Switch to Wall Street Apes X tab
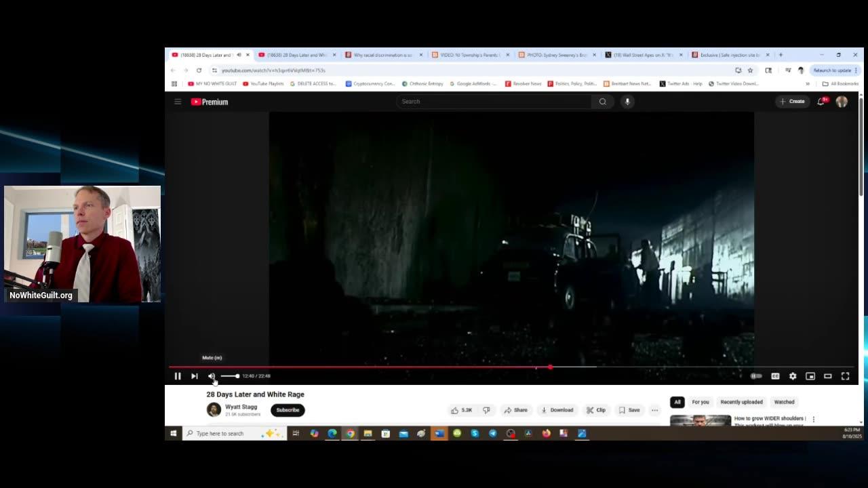This screenshot has width=868, height=488. pyautogui.click(x=644, y=55)
